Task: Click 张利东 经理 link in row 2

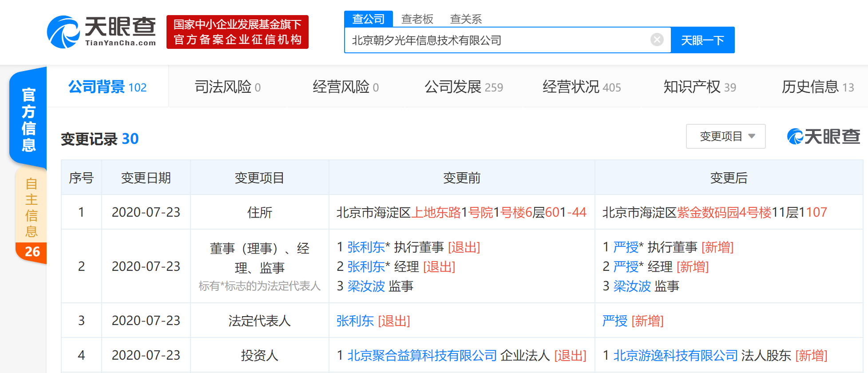Action: tap(366, 266)
